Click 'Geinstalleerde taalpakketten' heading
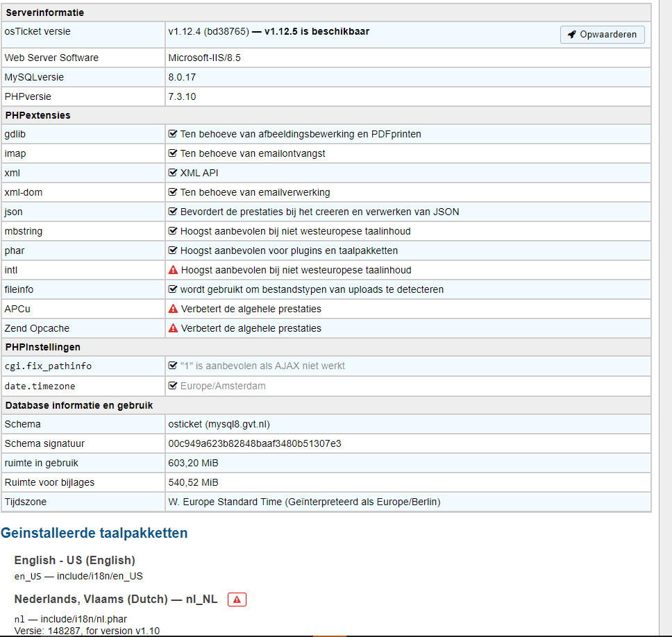The image size is (672, 637). click(x=94, y=533)
